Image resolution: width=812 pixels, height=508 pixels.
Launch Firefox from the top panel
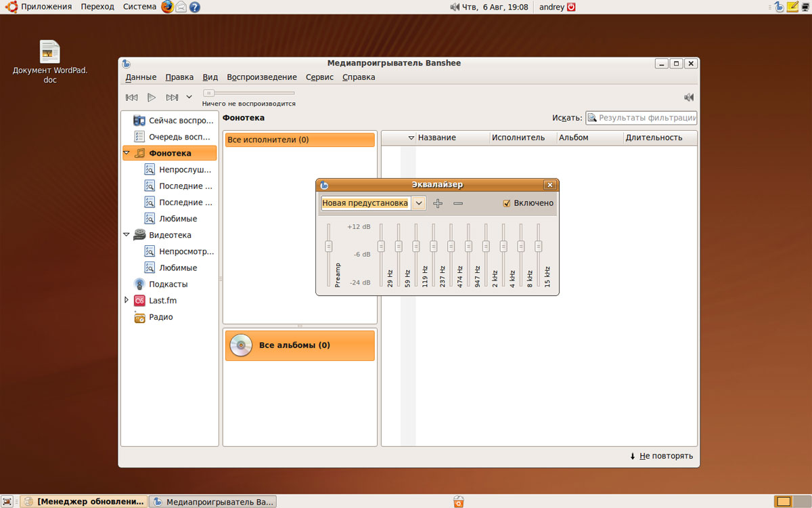[167, 7]
